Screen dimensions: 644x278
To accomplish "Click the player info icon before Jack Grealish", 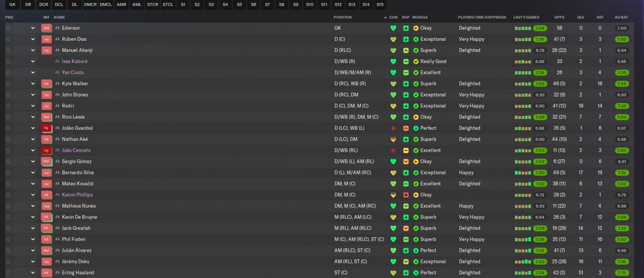I will coord(57,228).
